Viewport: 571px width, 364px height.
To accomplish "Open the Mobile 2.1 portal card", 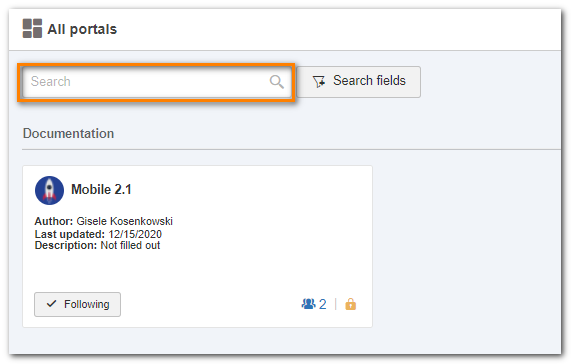I will coord(197,246).
